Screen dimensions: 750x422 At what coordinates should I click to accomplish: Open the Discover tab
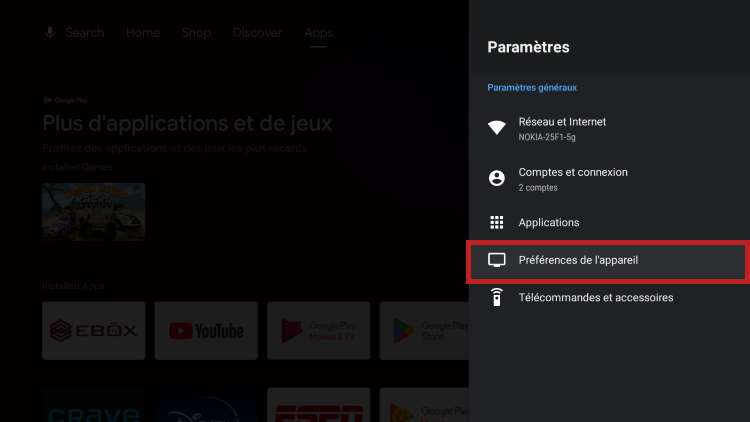[257, 33]
